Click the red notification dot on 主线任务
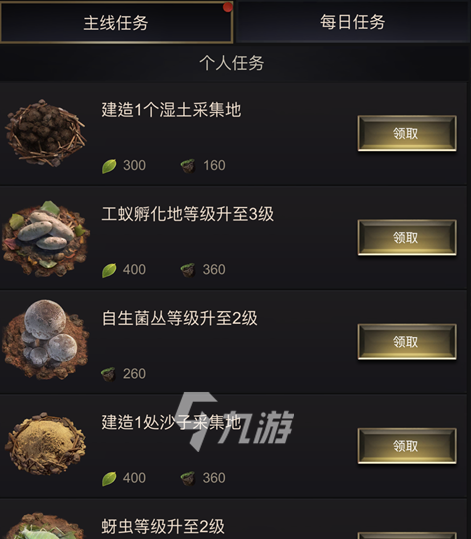This screenshot has width=471, height=539. click(x=228, y=7)
